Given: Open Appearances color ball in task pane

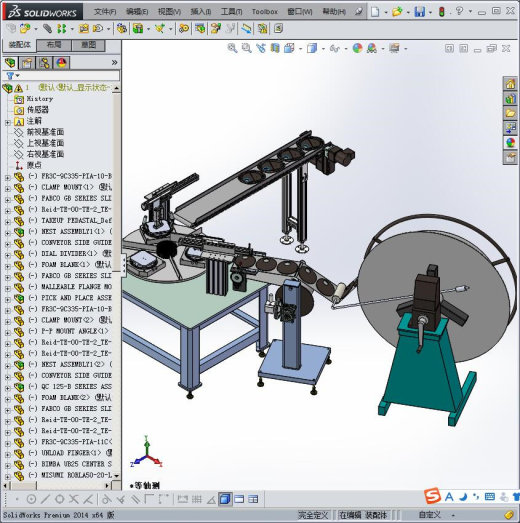Looking at the screenshot, I should [510, 143].
